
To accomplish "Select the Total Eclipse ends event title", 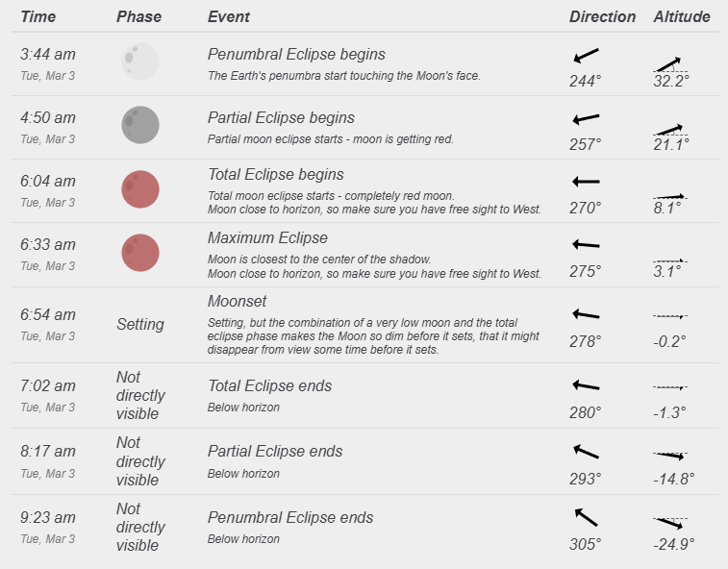I will pos(270,385).
